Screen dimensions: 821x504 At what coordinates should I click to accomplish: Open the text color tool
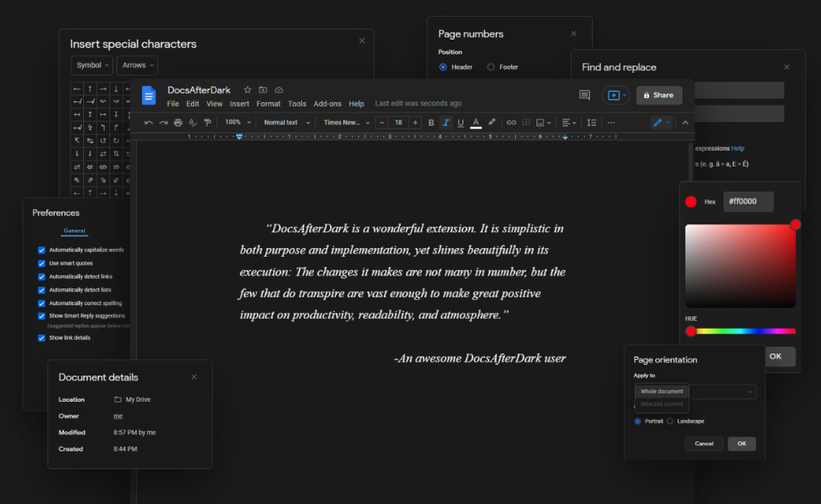point(476,123)
